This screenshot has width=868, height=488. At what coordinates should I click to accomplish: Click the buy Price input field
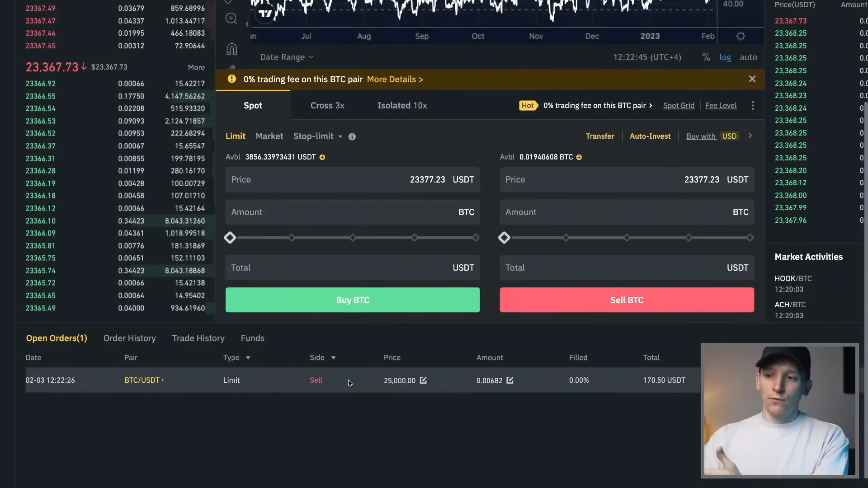[353, 180]
